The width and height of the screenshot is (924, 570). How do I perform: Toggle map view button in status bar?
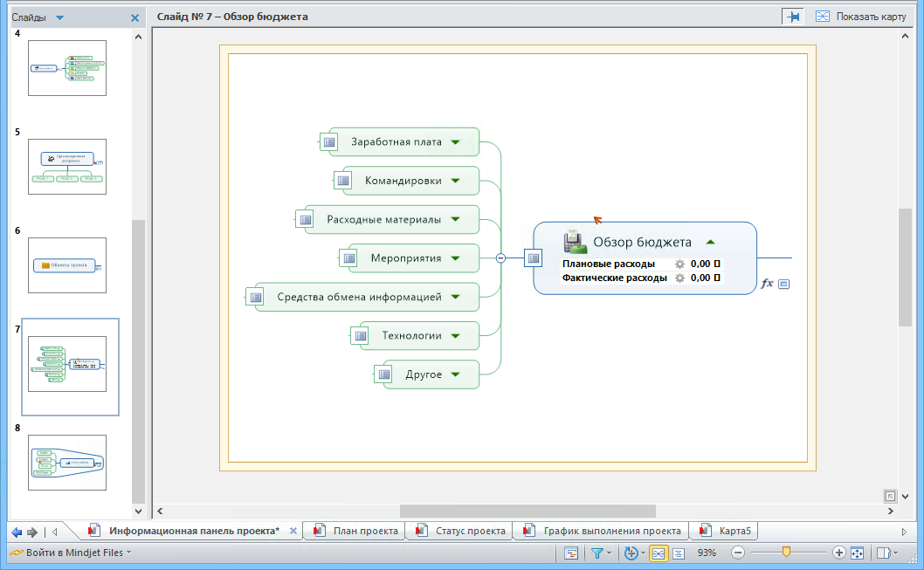click(659, 553)
